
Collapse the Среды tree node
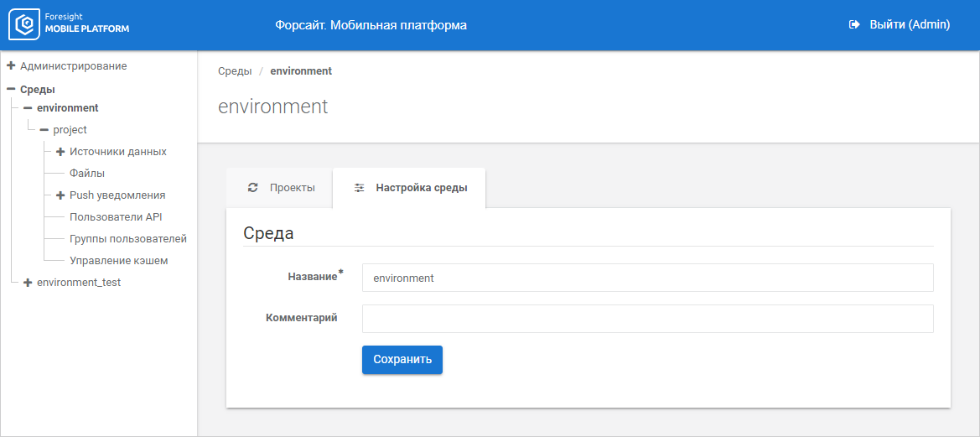pyautogui.click(x=11, y=89)
